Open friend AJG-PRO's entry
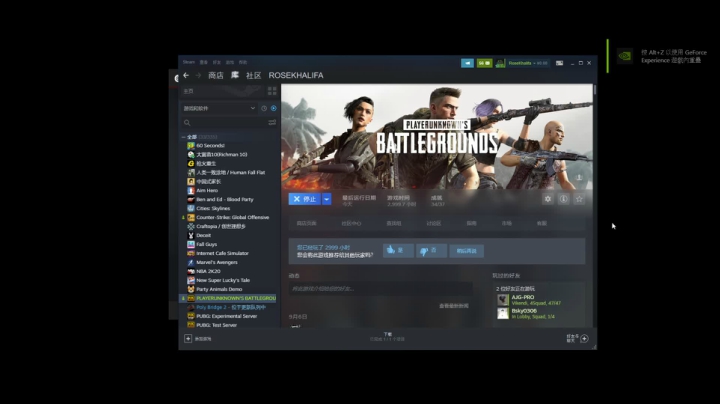Screen dimensions: 720x404 (529, 300)
